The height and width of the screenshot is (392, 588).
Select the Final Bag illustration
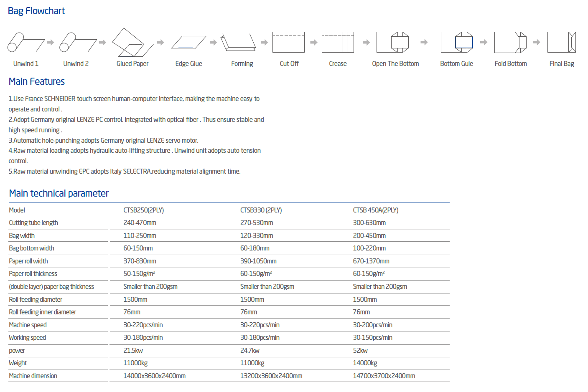[x=562, y=42]
